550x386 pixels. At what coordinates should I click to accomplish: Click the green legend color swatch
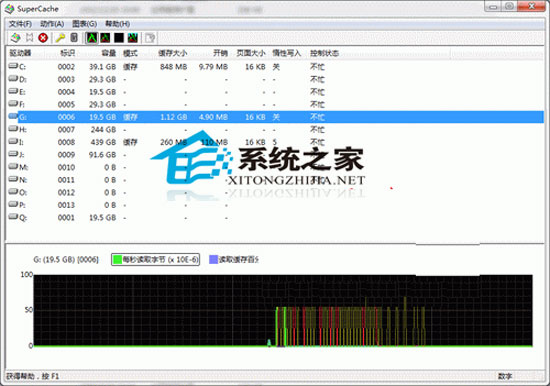click(118, 259)
